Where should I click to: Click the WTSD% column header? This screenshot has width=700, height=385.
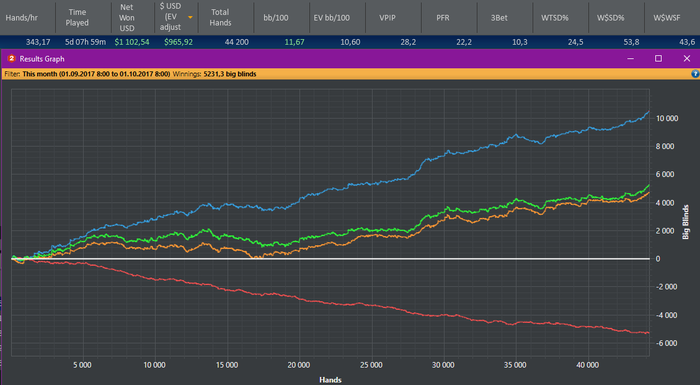[561, 17]
